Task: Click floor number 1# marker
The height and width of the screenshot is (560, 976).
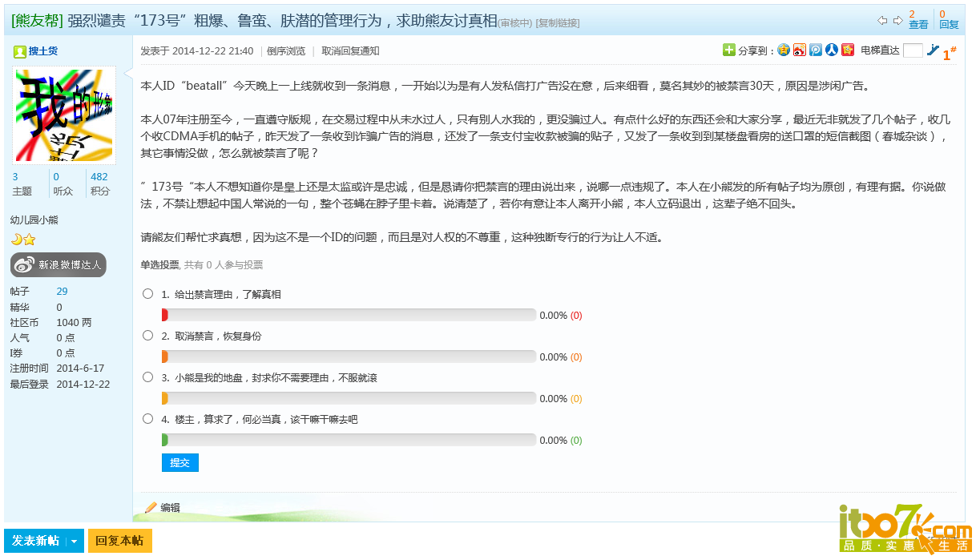Action: coord(950,54)
